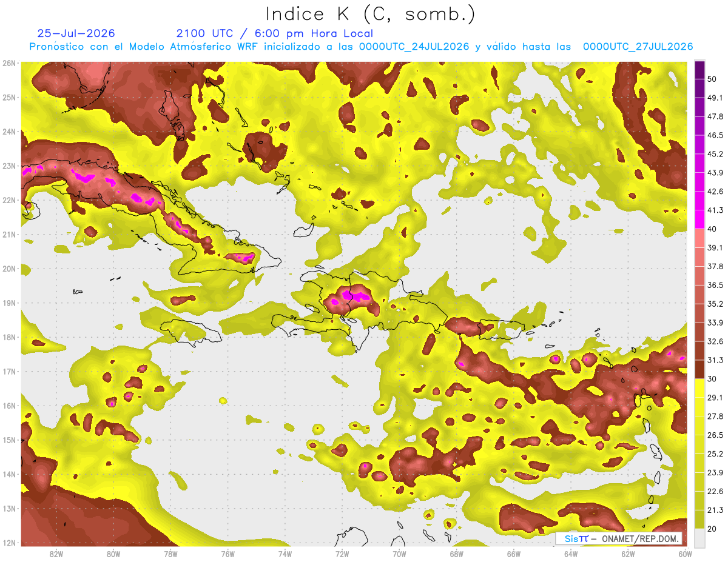This screenshot has width=728, height=562.
Task: Click the latitude axis label "24N"
Action: (x=9, y=132)
